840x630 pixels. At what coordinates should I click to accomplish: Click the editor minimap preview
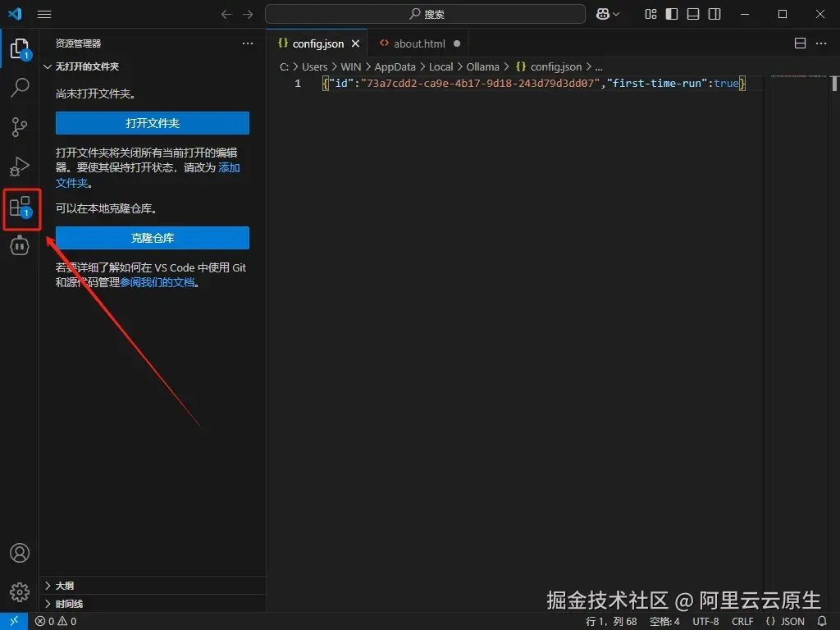point(798,76)
